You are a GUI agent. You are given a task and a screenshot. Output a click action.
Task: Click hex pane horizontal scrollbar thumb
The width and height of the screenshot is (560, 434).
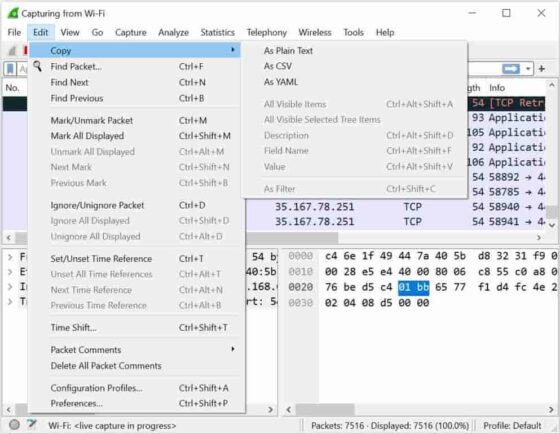point(325,409)
